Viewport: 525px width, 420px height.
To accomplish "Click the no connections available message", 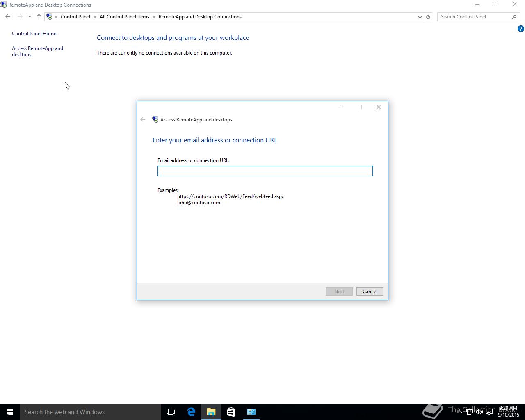I will [164, 53].
